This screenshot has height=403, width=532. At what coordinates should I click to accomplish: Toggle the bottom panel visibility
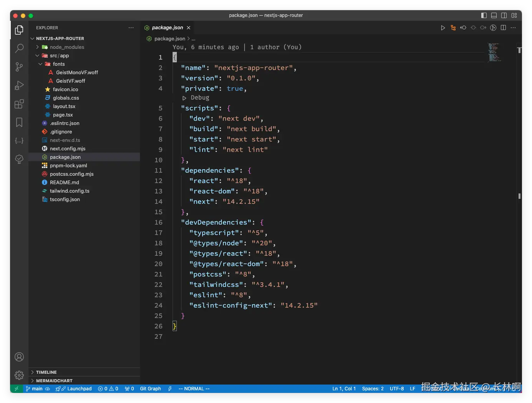[x=494, y=15]
